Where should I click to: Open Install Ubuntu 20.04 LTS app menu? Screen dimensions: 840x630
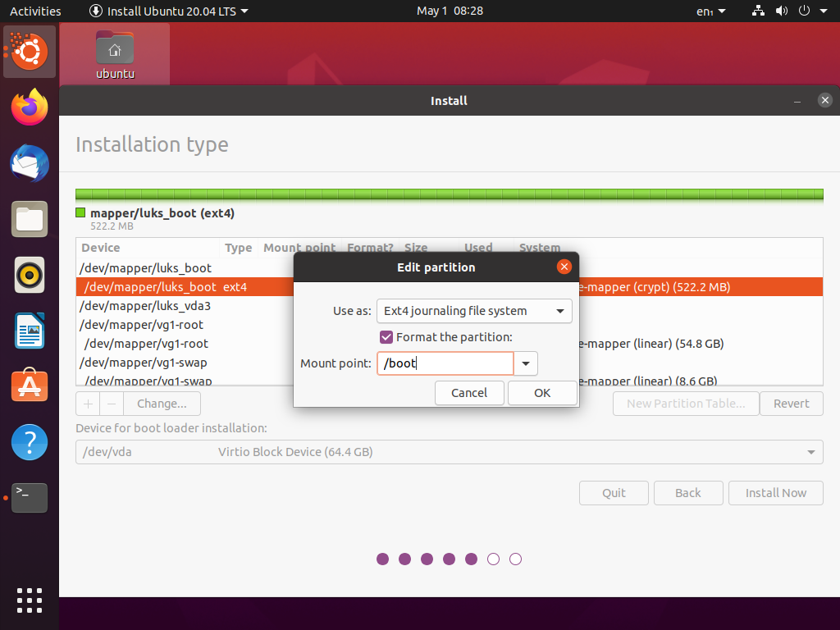point(169,11)
